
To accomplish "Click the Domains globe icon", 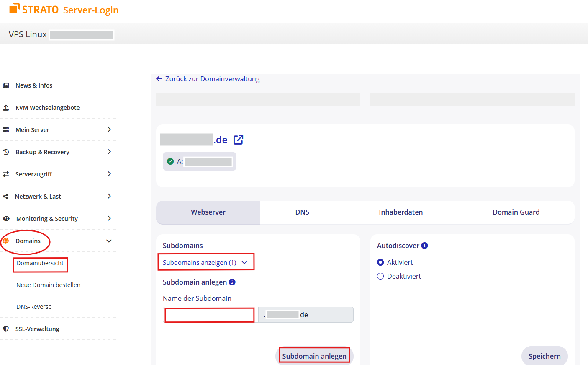I will [6, 241].
